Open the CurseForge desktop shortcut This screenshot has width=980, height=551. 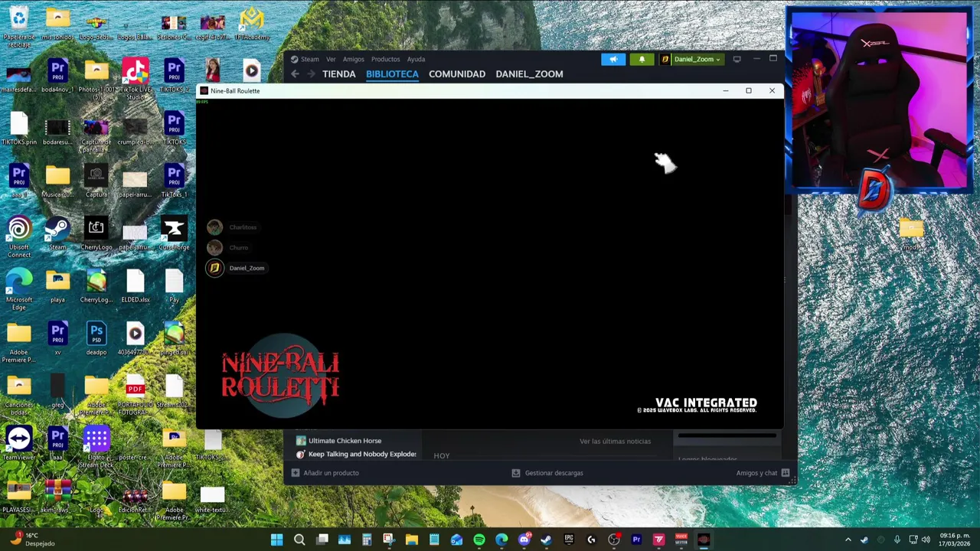pyautogui.click(x=174, y=233)
